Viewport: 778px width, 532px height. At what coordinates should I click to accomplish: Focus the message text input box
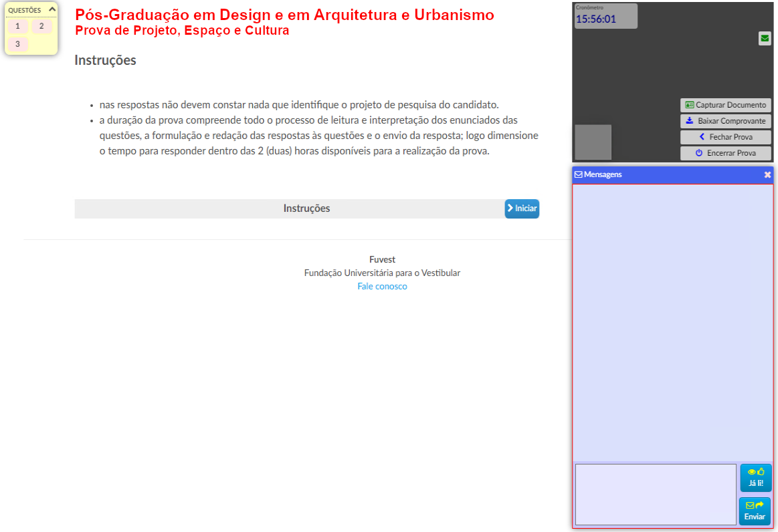(x=655, y=494)
